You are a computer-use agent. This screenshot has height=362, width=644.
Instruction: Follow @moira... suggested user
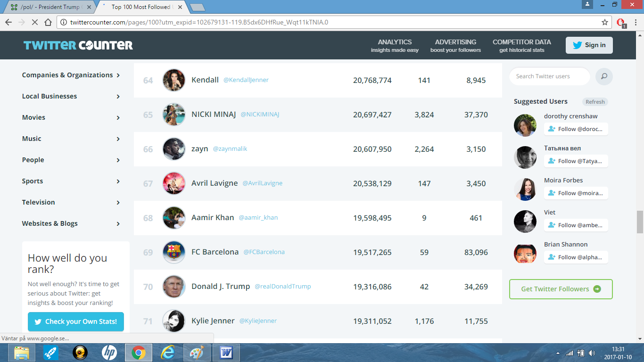[x=576, y=193]
